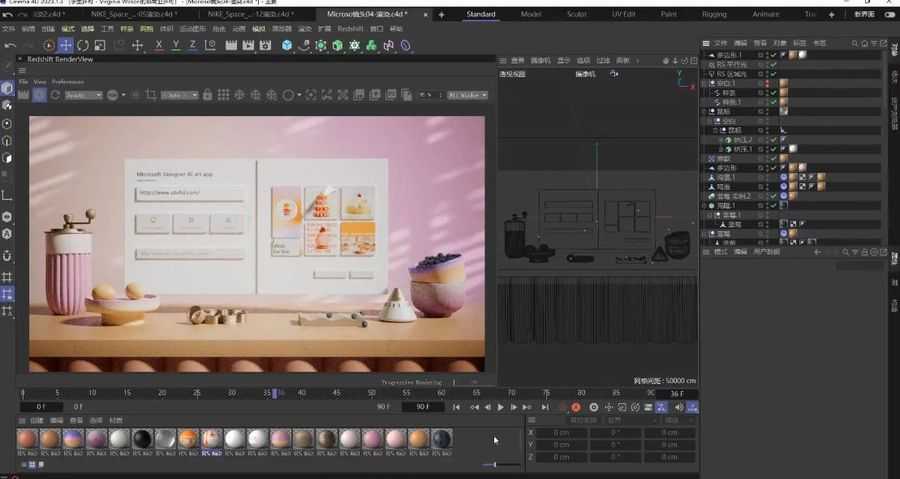Click the snap enable icon in left toolbar

[x=7, y=256]
